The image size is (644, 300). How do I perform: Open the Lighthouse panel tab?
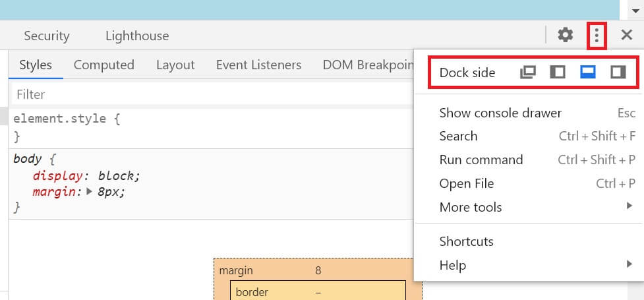137,36
